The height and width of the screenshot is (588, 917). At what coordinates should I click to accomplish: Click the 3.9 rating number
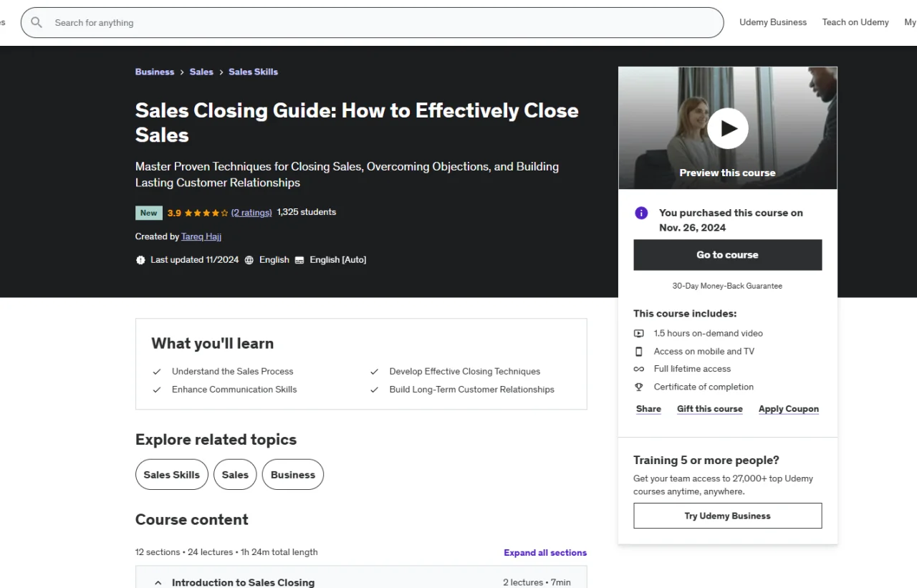click(174, 213)
